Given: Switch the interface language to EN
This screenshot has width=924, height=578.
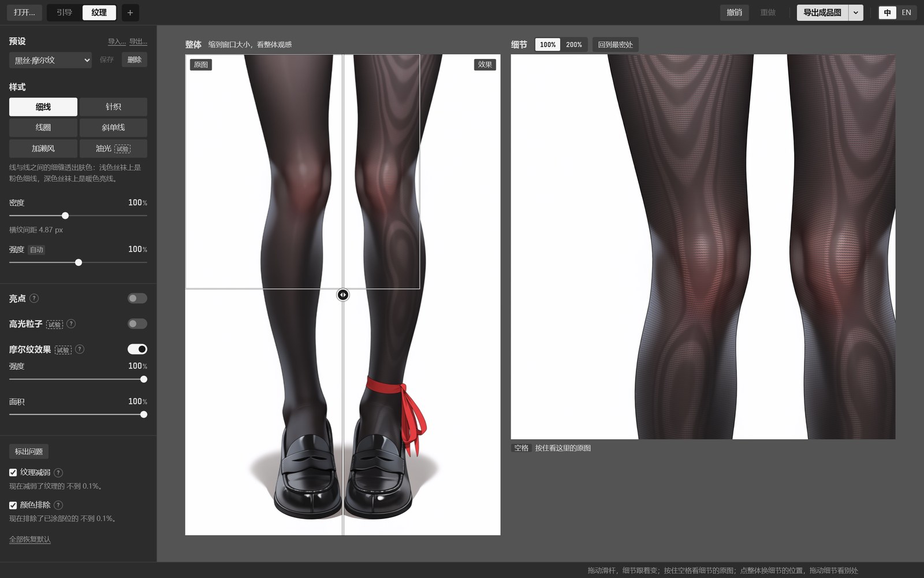Looking at the screenshot, I should [x=907, y=13].
